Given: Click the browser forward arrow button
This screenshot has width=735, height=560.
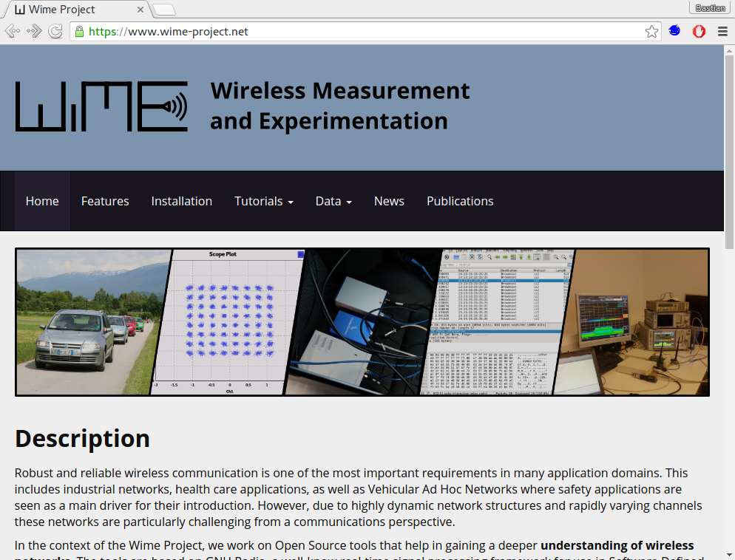Looking at the screenshot, I should tap(34, 32).
